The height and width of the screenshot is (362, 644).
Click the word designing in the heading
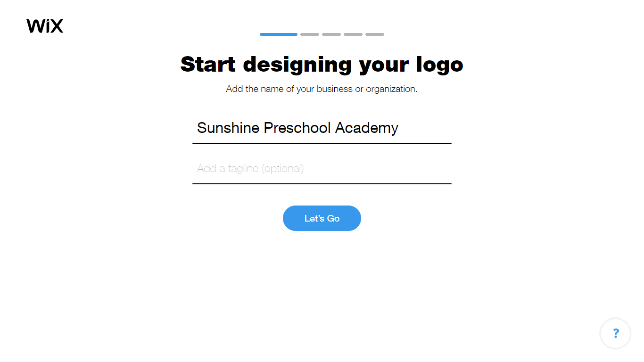click(x=297, y=65)
